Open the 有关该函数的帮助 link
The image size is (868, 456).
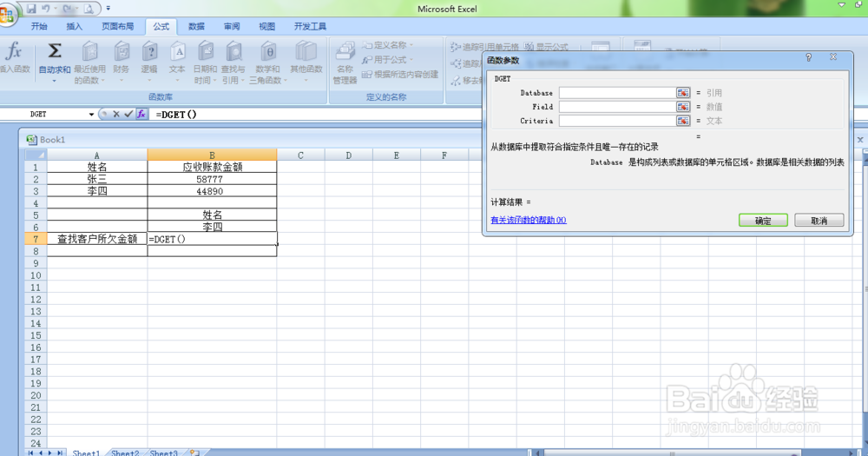[x=528, y=220]
